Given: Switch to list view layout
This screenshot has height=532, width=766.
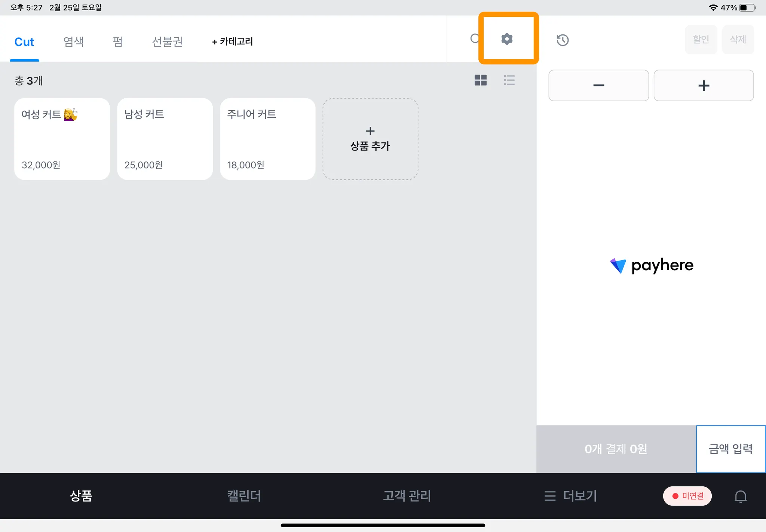Looking at the screenshot, I should tap(509, 80).
